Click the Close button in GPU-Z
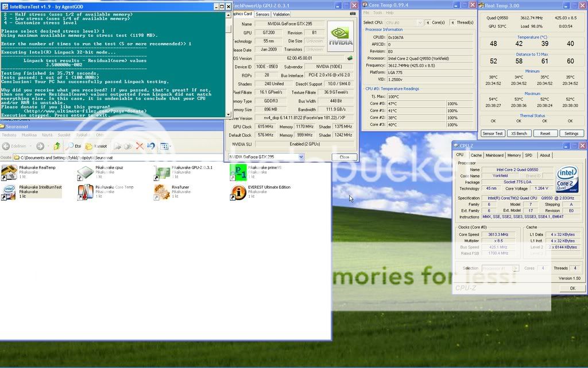 tap(344, 157)
